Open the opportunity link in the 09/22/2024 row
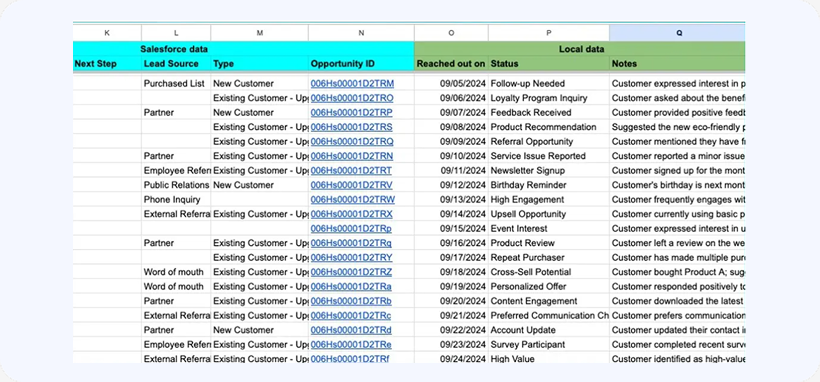This screenshot has width=820, height=382. point(351,330)
